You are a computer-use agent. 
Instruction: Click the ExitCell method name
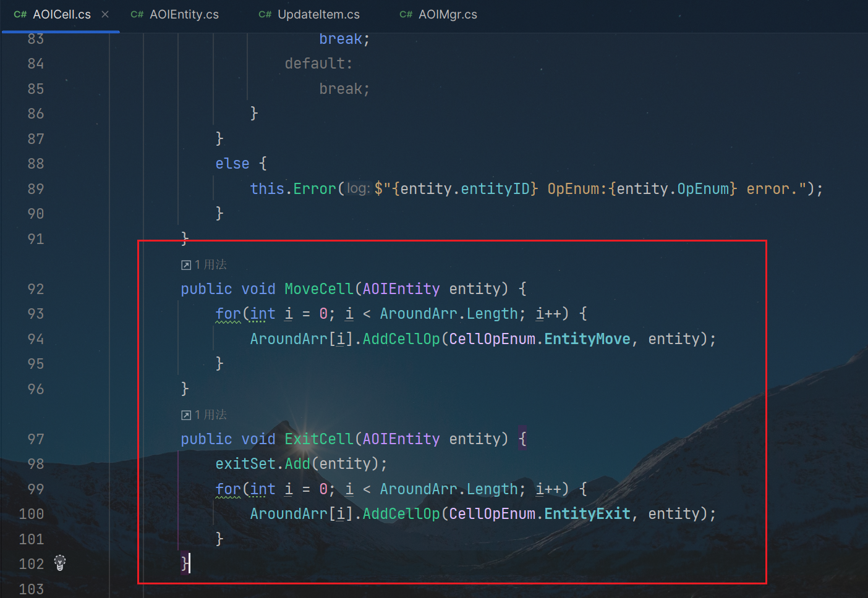[x=319, y=439]
